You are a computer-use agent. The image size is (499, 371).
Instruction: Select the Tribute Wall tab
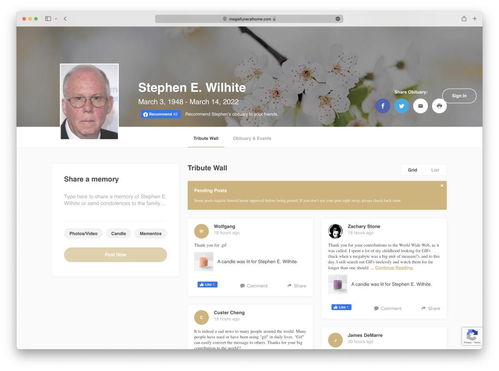tap(206, 138)
